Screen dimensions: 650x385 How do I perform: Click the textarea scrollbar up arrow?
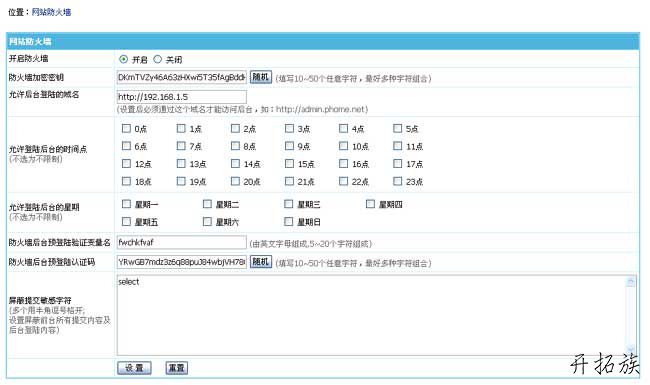(x=631, y=282)
